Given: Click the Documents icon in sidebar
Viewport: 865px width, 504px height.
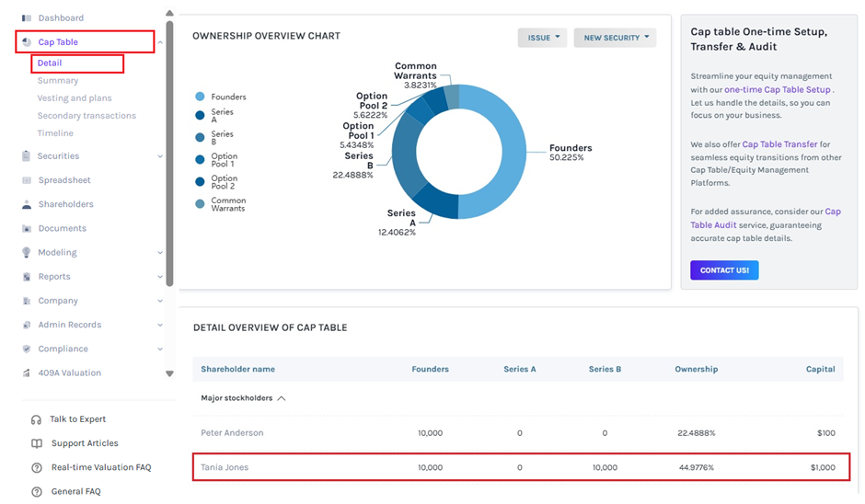Looking at the screenshot, I should click(26, 228).
